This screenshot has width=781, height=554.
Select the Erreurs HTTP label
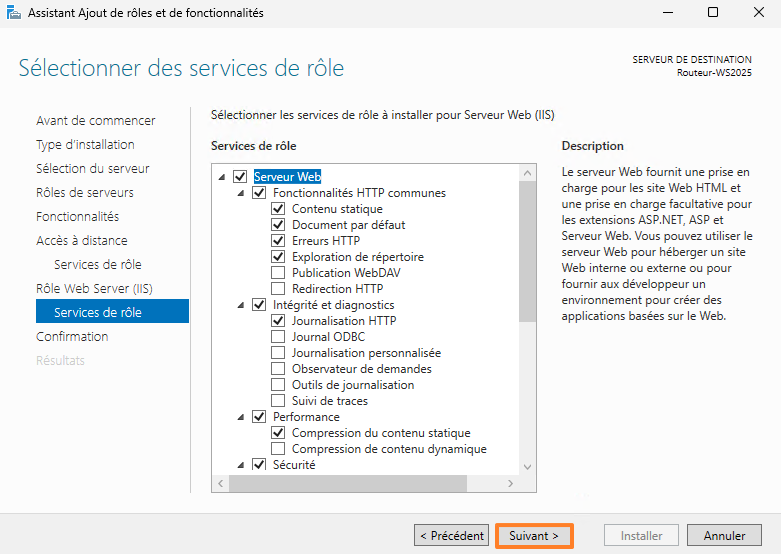(326, 241)
